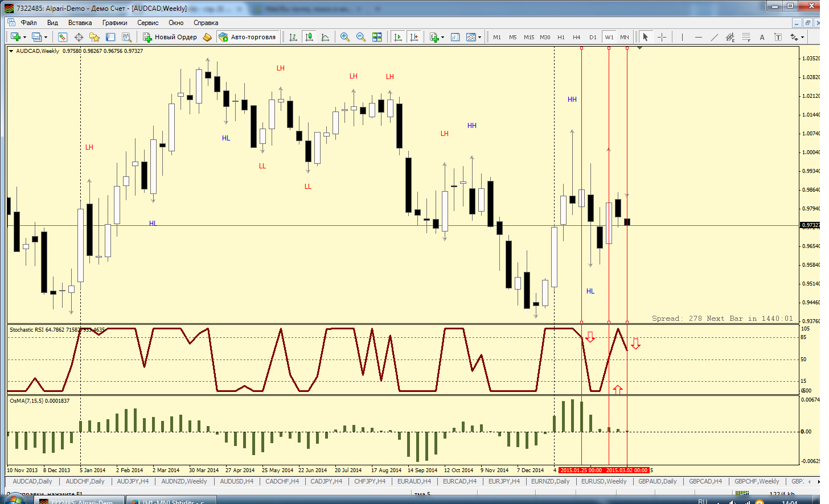
Task: Select the red date label 2015.03.02 00:00
Action: point(627,470)
